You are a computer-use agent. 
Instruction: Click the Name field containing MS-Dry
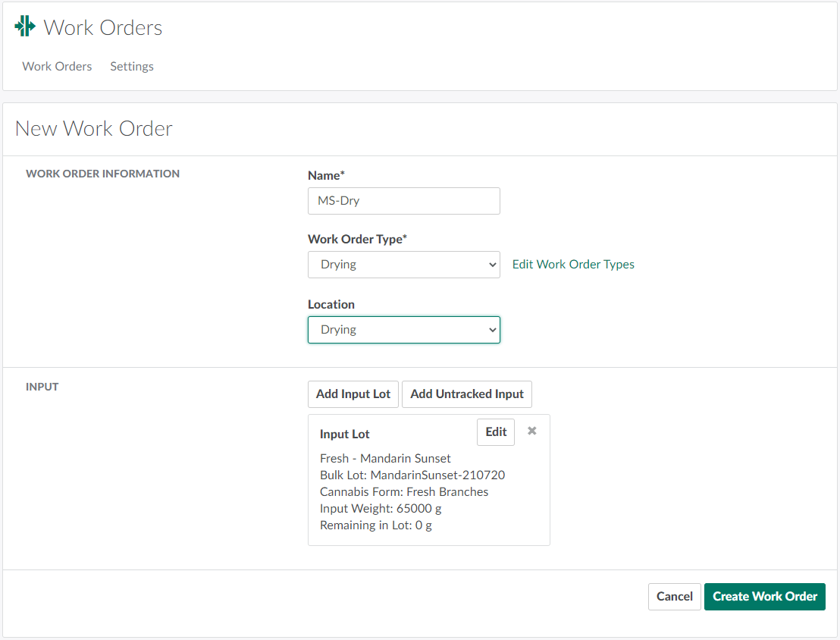tap(403, 201)
